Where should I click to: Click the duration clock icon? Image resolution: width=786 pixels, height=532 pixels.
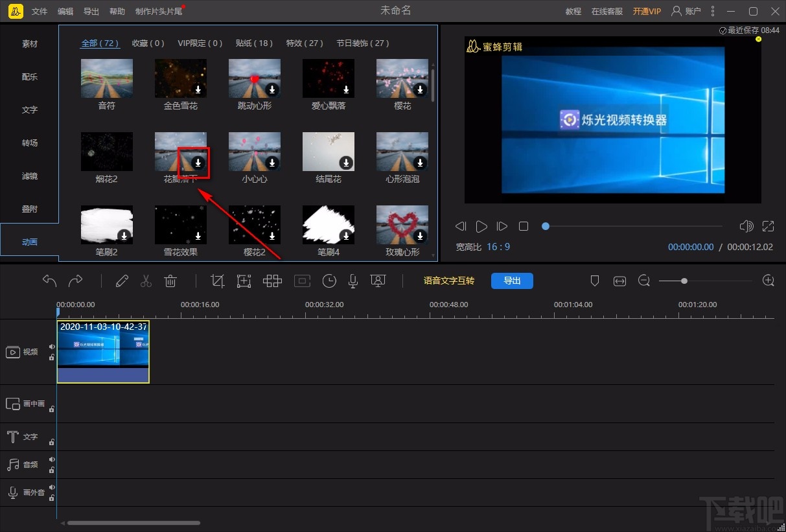click(330, 281)
